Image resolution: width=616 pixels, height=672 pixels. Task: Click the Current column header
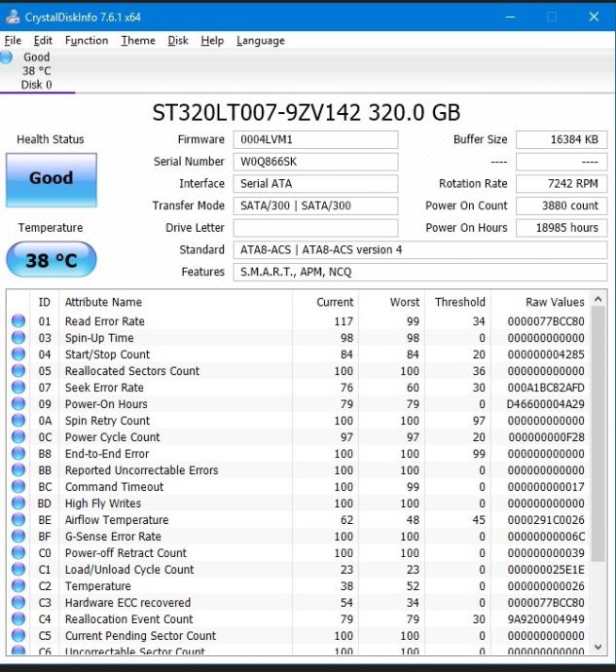click(x=326, y=302)
